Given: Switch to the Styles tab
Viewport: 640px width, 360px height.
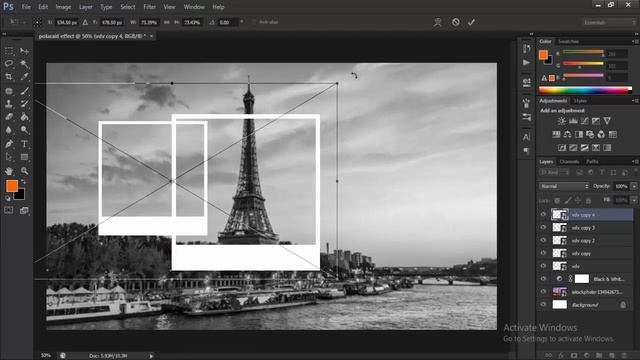Looking at the screenshot, I should point(580,101).
